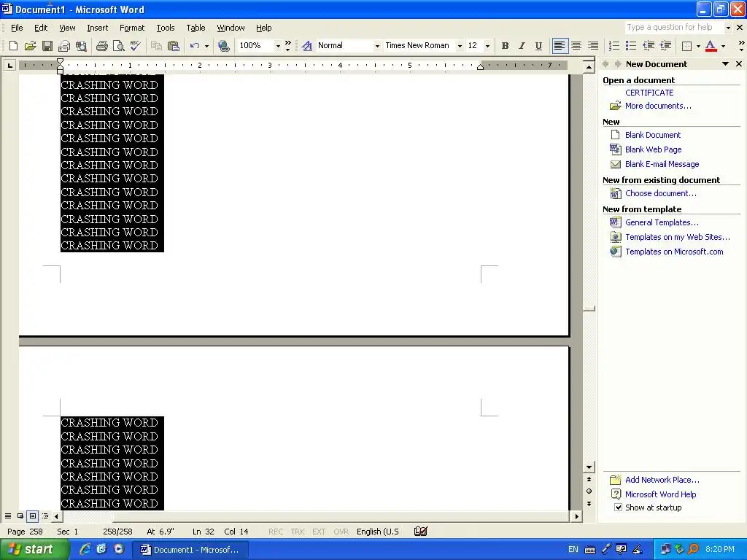Switch to Normal View icon at bottom
Screen dimensions: 747x560
point(8,516)
